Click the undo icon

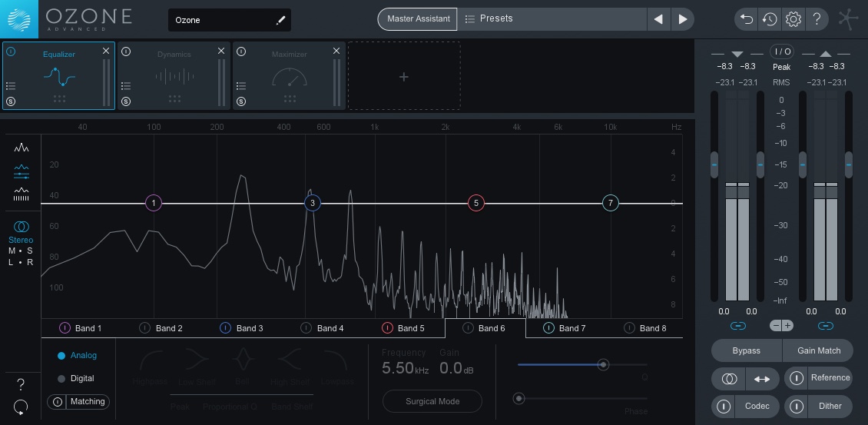click(x=747, y=19)
